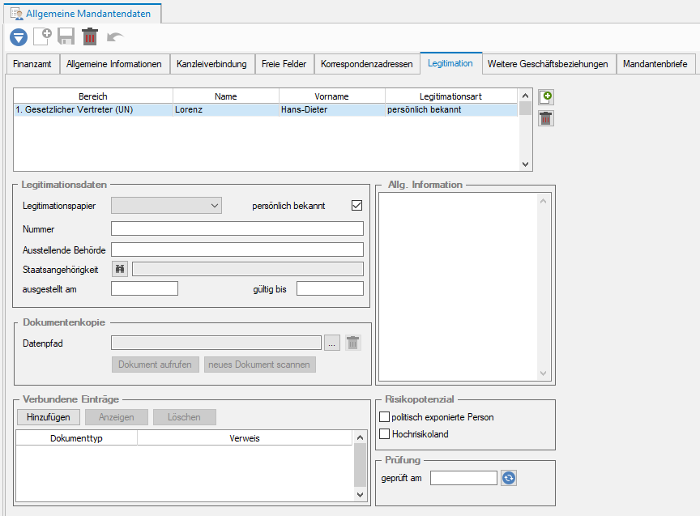The image size is (700, 516).
Task: Save with the toolbar floppy disk icon
Action: pos(66,36)
